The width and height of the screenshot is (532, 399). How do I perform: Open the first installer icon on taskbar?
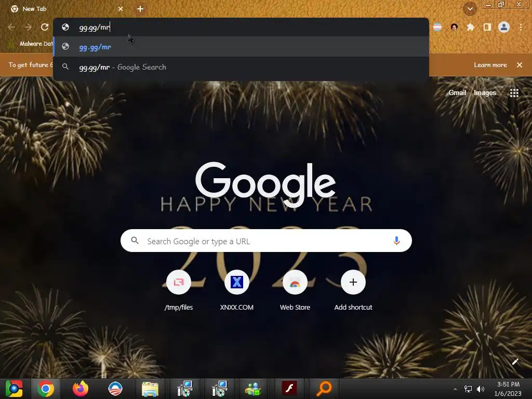185,389
